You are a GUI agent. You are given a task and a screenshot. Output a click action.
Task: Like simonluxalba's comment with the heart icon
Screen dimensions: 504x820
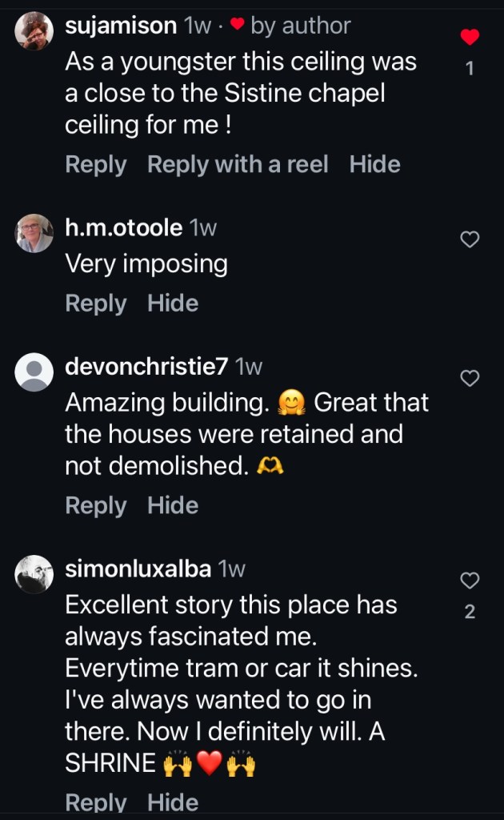[x=470, y=580]
